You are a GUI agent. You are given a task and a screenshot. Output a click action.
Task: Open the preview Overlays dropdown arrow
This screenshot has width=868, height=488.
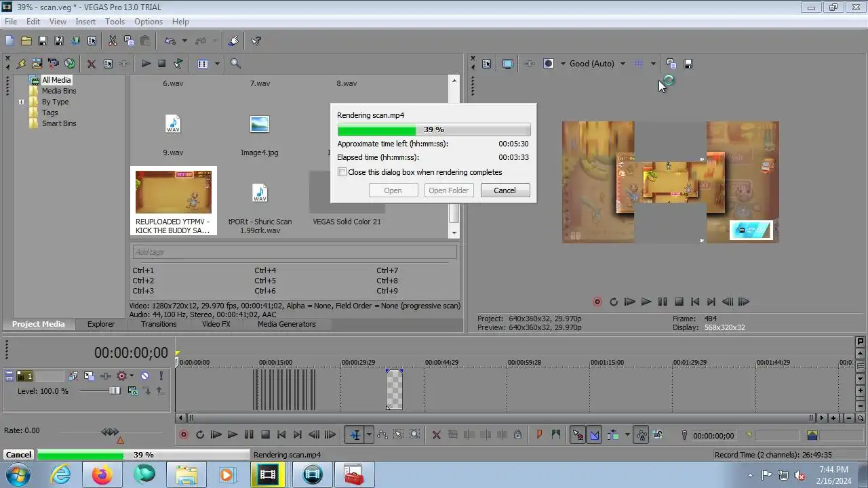(653, 64)
